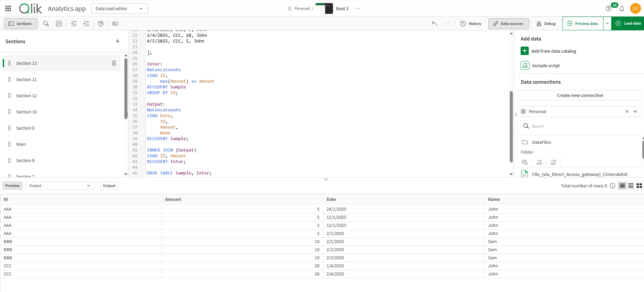Click Create new connection
This screenshot has width=644, height=292.
tap(580, 95)
